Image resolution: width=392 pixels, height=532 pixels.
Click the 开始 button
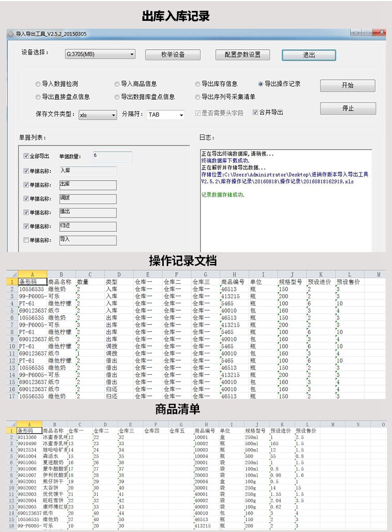[x=347, y=85]
